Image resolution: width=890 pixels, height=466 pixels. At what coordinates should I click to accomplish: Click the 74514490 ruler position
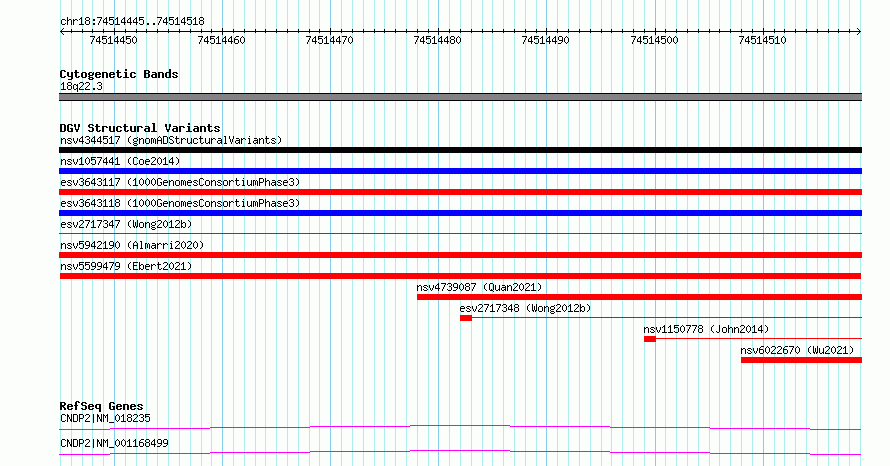point(545,40)
